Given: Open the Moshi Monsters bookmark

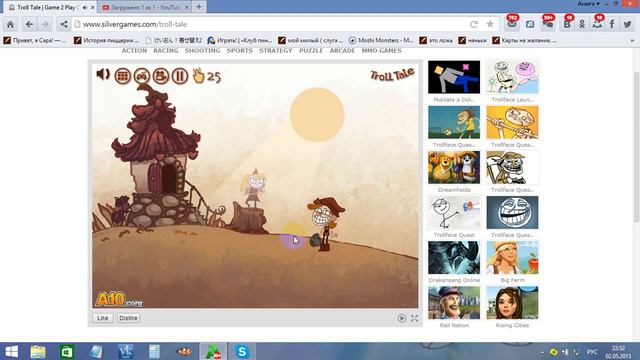Looking at the screenshot, I should pyautogui.click(x=381, y=40).
